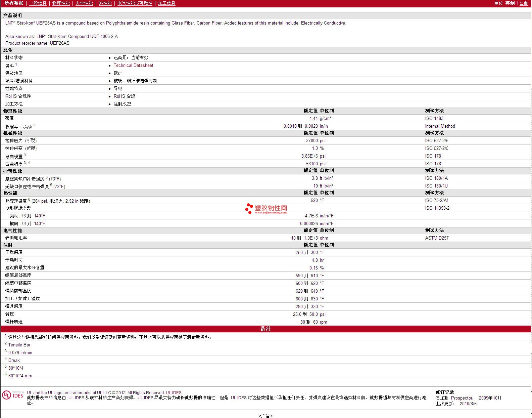Select the 线形膨胀系数 row label
532x418 pixels.
[x=18, y=208]
